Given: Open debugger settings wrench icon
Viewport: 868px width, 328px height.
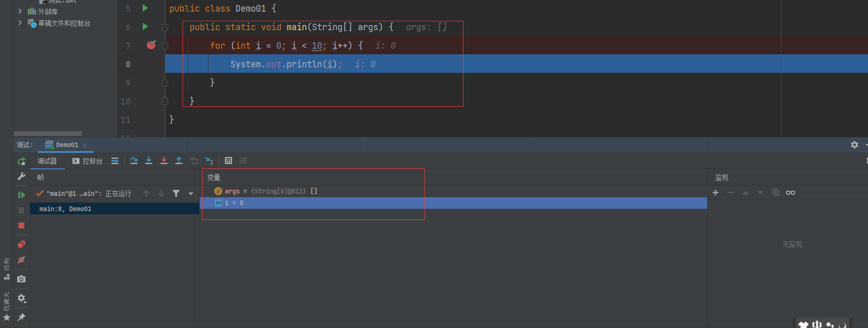Looking at the screenshot, I should [21, 177].
